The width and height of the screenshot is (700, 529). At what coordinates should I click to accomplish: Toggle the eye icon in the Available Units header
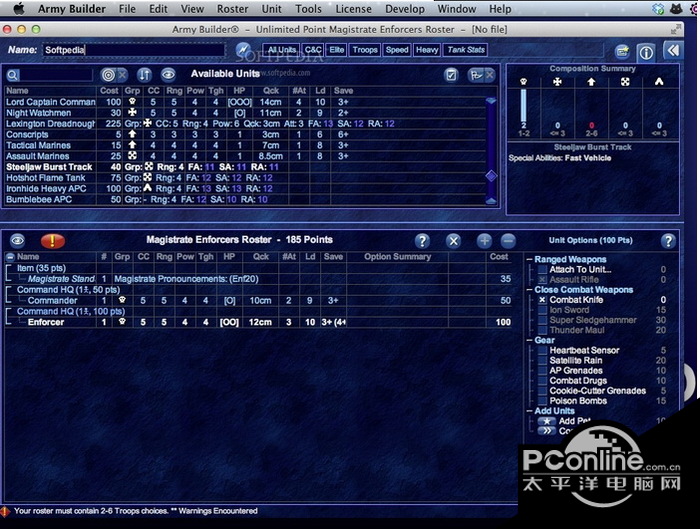[x=168, y=75]
